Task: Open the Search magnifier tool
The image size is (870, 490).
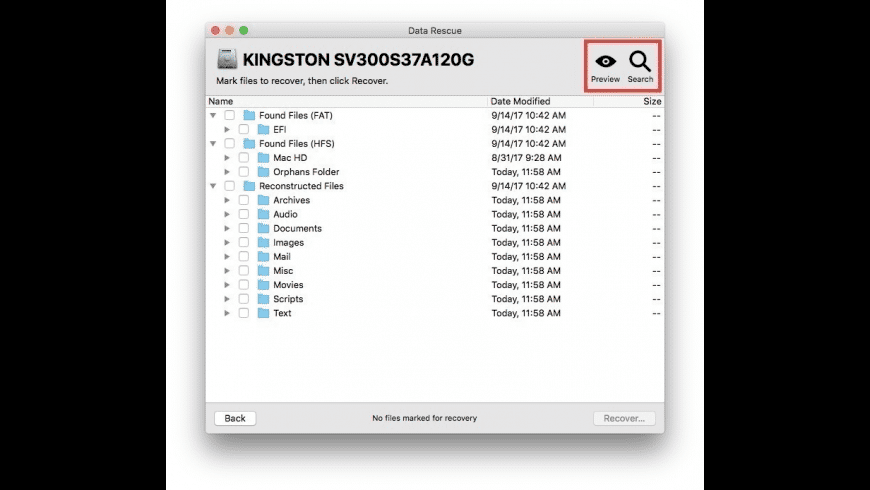Action: (640, 67)
